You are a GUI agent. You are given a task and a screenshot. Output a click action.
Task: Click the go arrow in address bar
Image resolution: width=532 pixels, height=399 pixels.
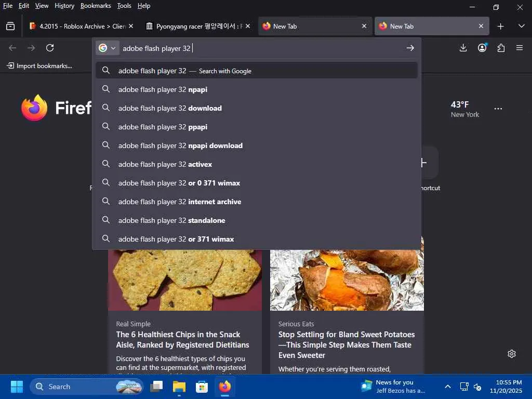(410, 48)
